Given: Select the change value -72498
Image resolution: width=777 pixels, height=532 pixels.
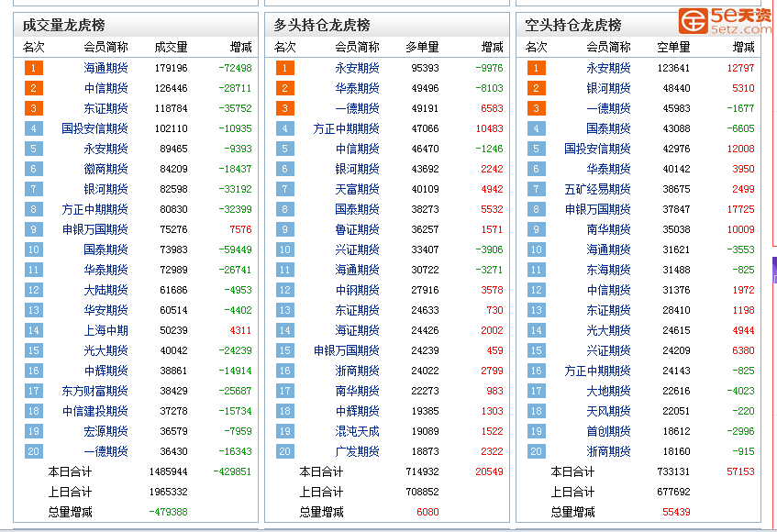Looking at the screenshot, I should [235, 68].
